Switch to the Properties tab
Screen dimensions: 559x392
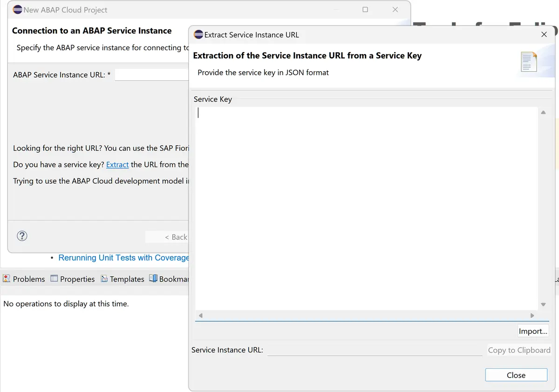tap(73, 279)
